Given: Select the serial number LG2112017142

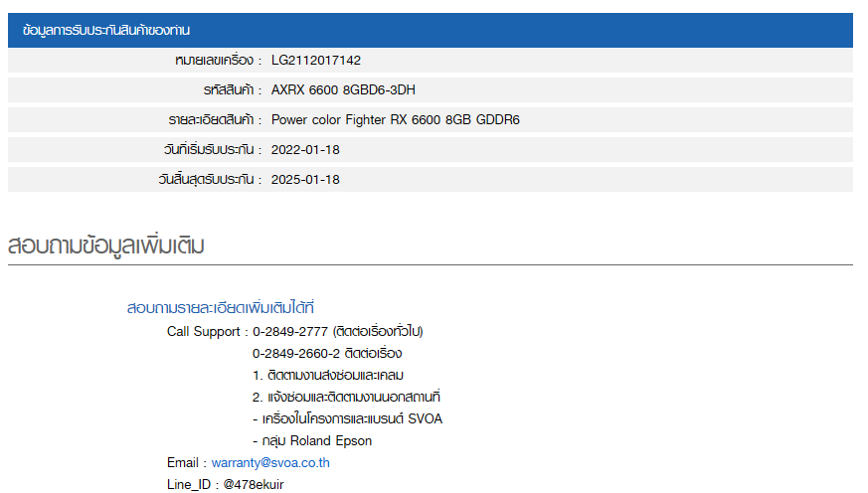Looking at the screenshot, I should 315,61.
